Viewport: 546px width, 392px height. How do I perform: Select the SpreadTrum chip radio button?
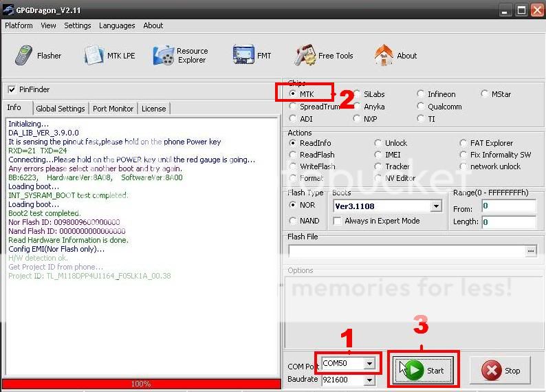(x=294, y=107)
